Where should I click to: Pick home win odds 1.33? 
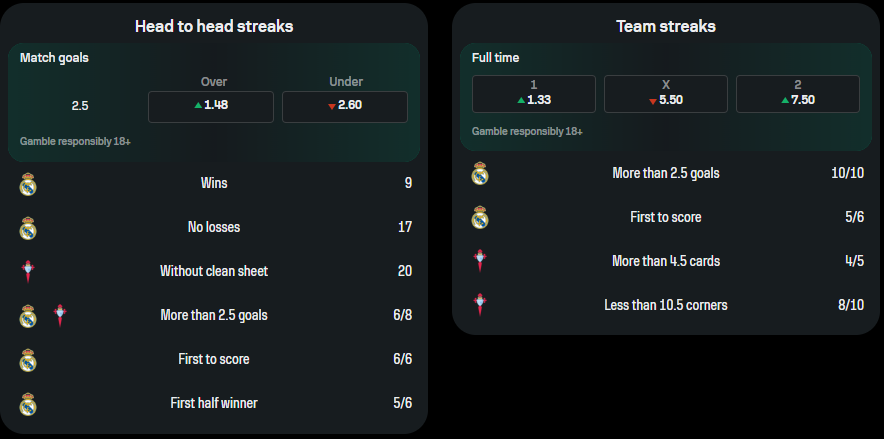tap(534, 94)
